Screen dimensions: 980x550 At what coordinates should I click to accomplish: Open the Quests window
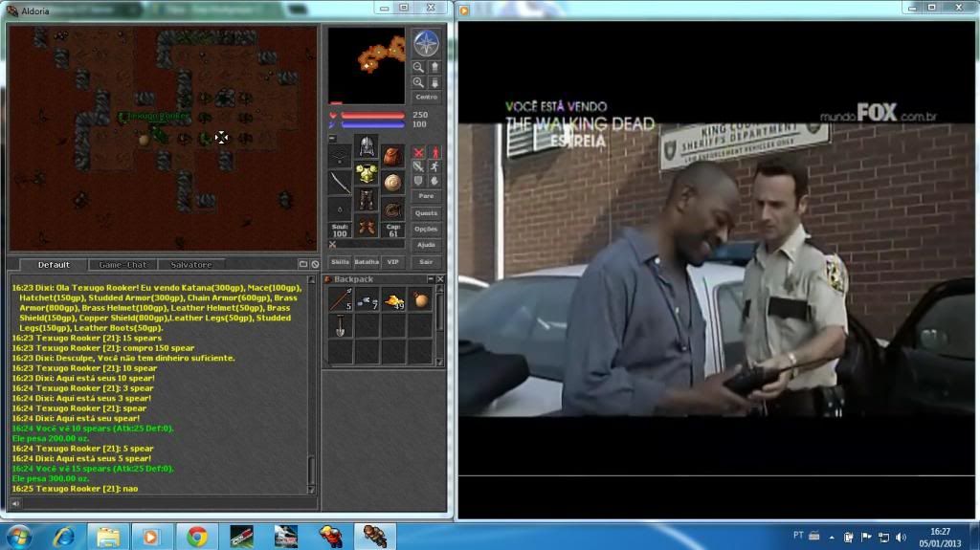click(426, 213)
